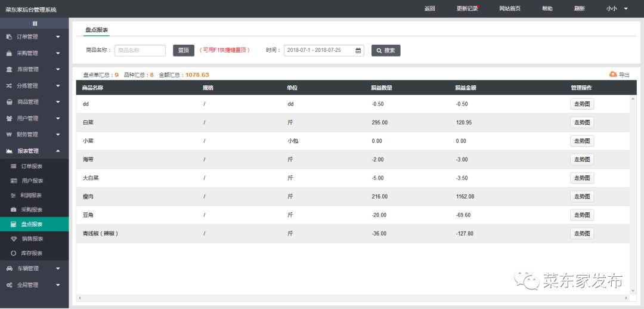
Task: Click the 订单报表 list icon
Action: click(14, 166)
